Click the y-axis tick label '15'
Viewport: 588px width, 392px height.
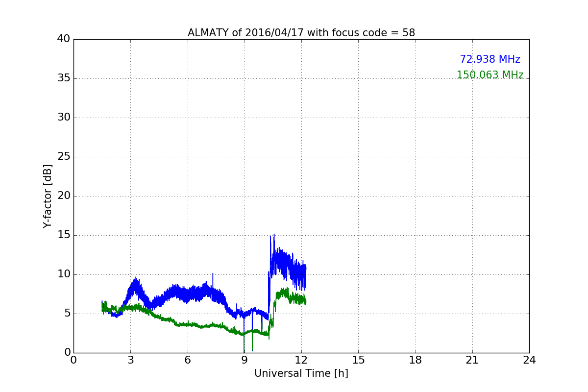click(x=63, y=235)
